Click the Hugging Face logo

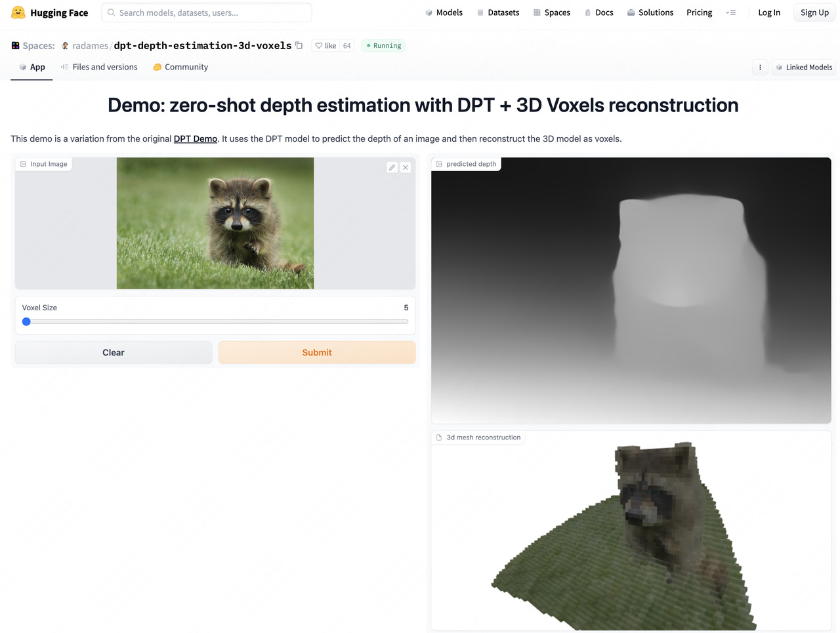click(49, 12)
